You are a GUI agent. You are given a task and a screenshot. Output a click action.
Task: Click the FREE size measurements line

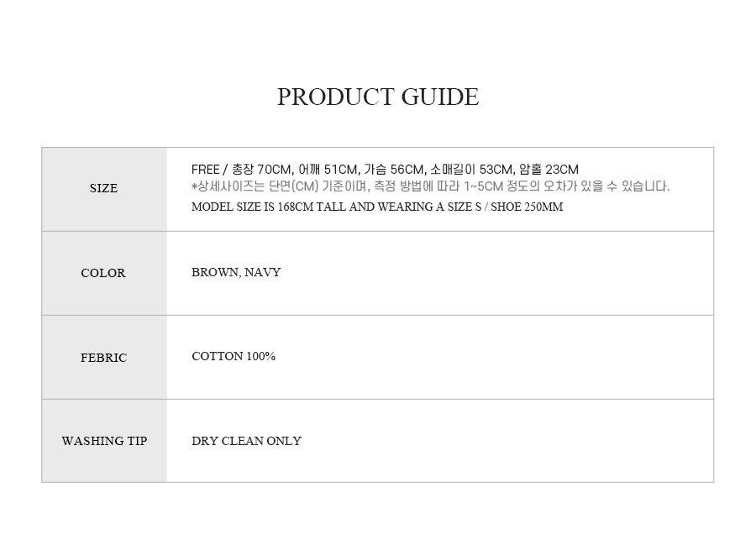click(x=385, y=170)
